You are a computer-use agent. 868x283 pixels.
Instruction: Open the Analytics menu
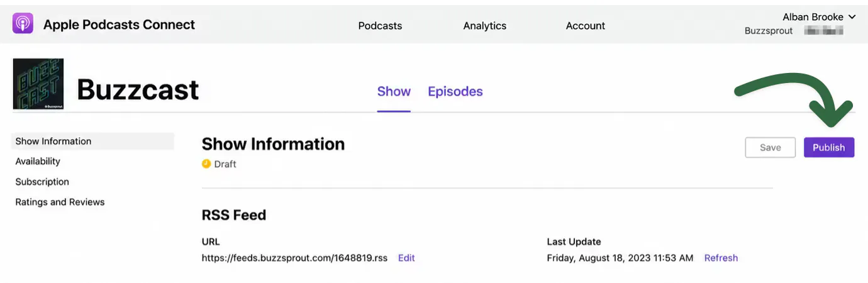click(485, 26)
